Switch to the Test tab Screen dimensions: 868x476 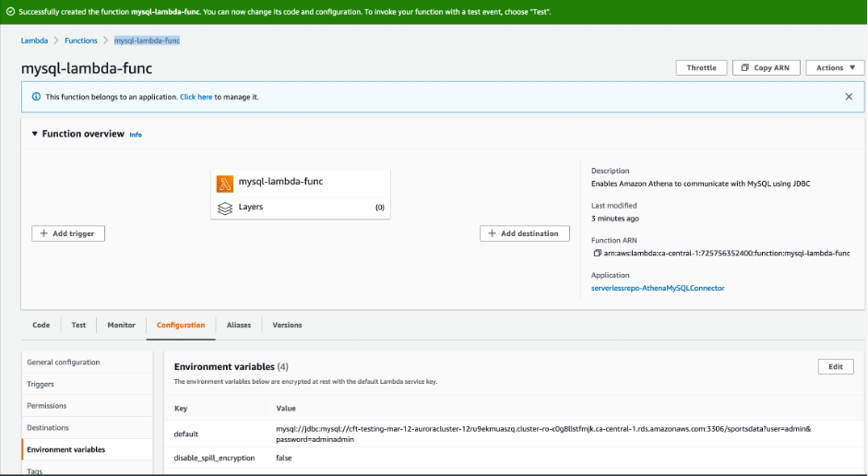(x=78, y=325)
